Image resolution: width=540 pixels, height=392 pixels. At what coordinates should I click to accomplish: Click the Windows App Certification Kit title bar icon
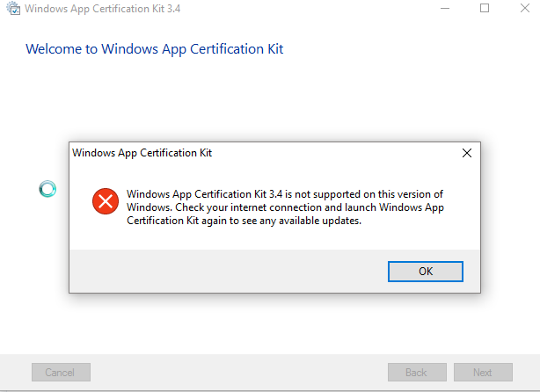pos(13,8)
